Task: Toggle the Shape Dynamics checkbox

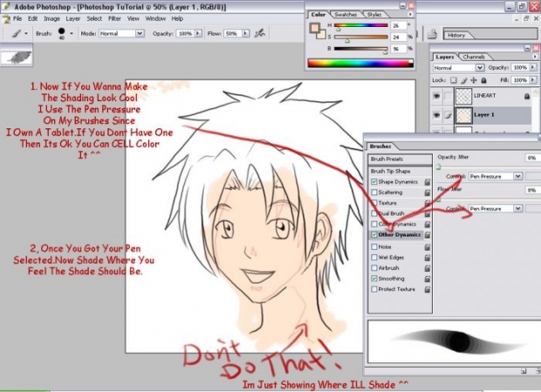Action: (374, 182)
